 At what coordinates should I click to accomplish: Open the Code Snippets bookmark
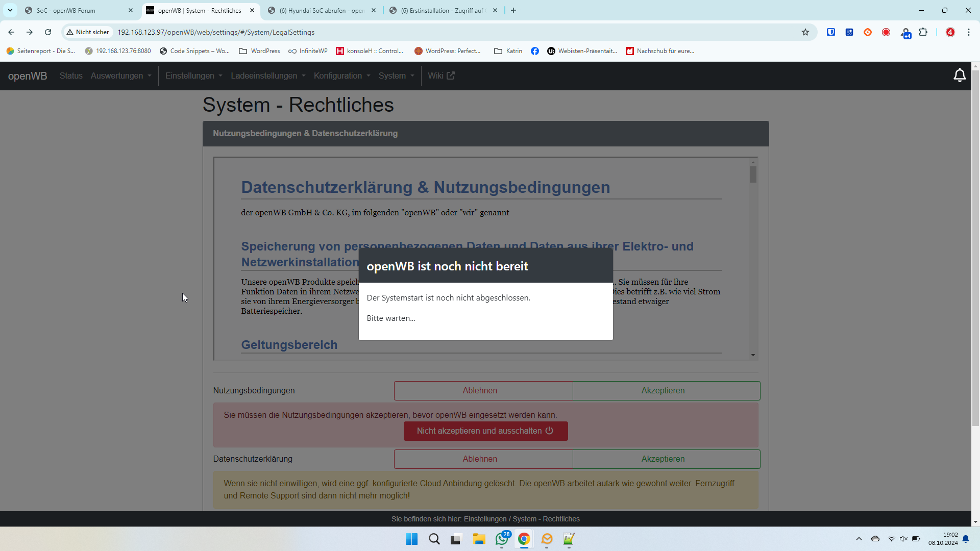tap(194, 51)
